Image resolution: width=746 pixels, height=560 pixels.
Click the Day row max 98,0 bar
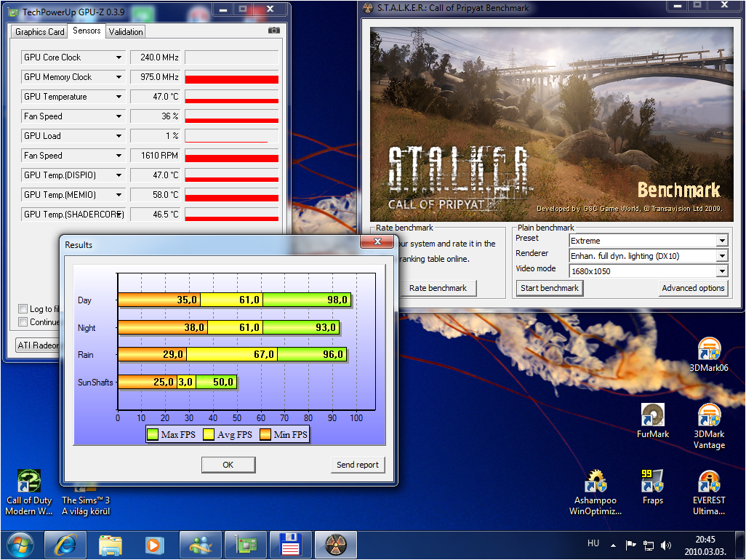pos(307,300)
